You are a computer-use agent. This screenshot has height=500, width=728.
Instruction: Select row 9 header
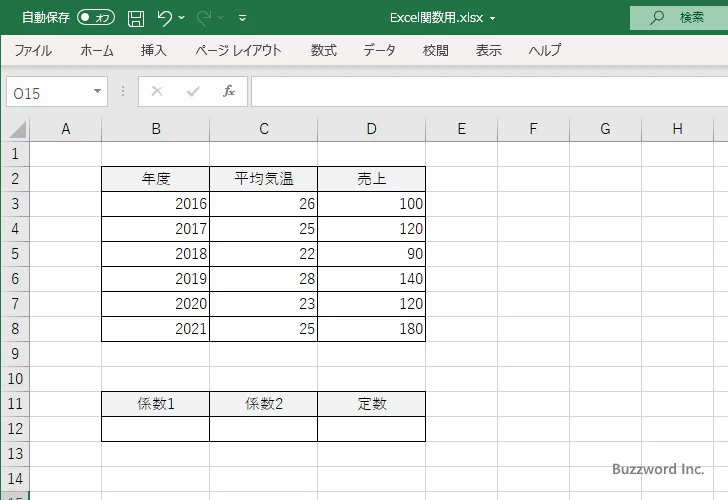(15, 354)
